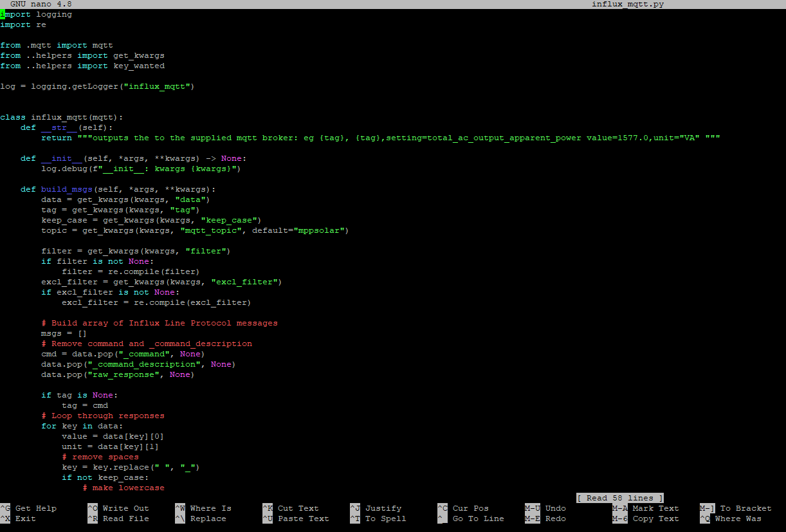This screenshot has width=786, height=532.
Task: Click the 'def __str__(self):' line
Action: click(67, 127)
